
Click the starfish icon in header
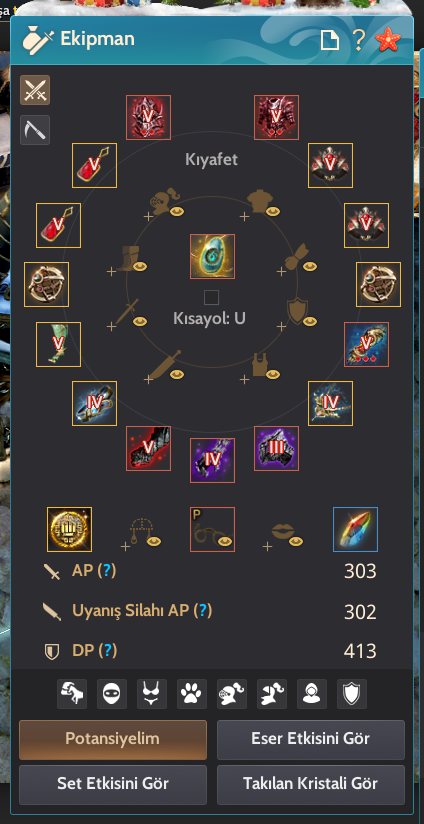point(388,40)
